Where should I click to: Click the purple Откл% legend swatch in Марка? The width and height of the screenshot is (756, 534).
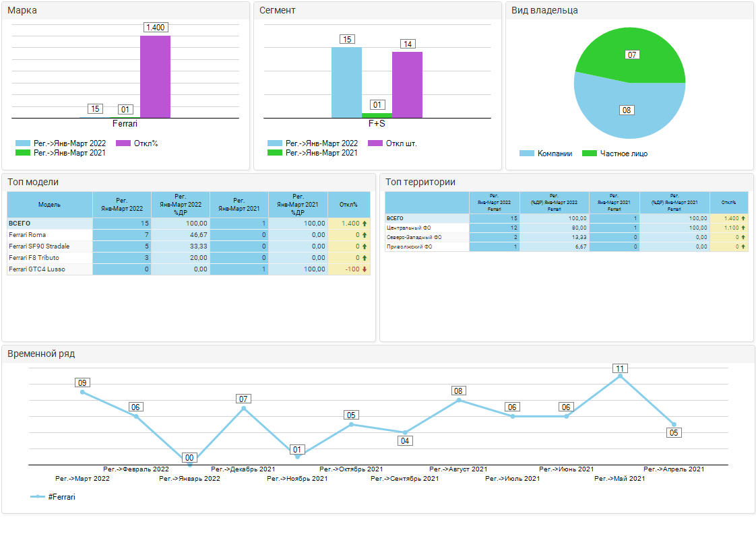coord(123,143)
